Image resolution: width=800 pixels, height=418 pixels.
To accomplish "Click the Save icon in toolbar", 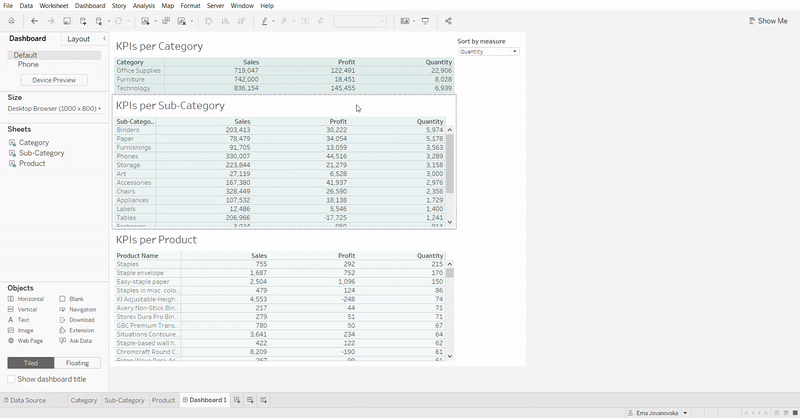I will 67,21.
